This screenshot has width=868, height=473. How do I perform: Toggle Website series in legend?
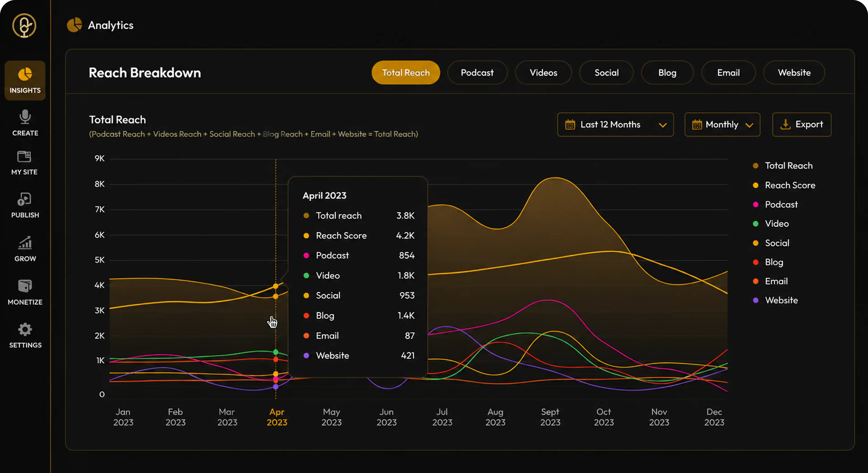click(775, 300)
